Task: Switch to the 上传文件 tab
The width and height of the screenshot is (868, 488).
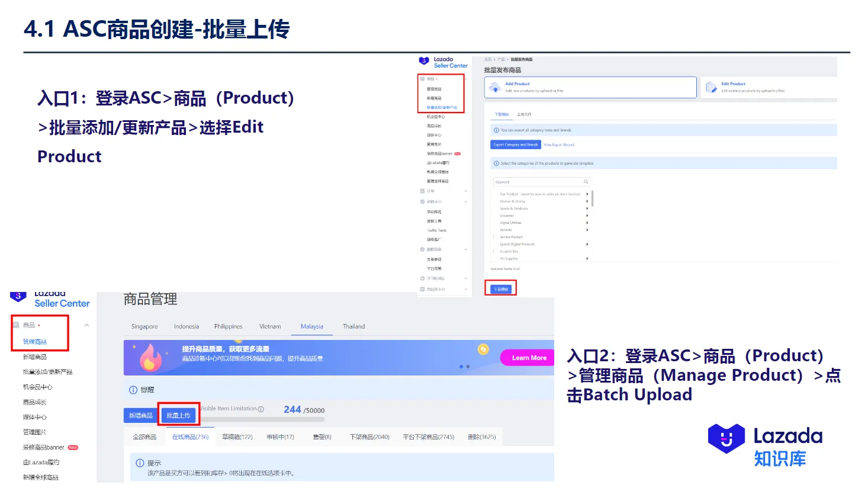Action: pyautogui.click(x=524, y=114)
